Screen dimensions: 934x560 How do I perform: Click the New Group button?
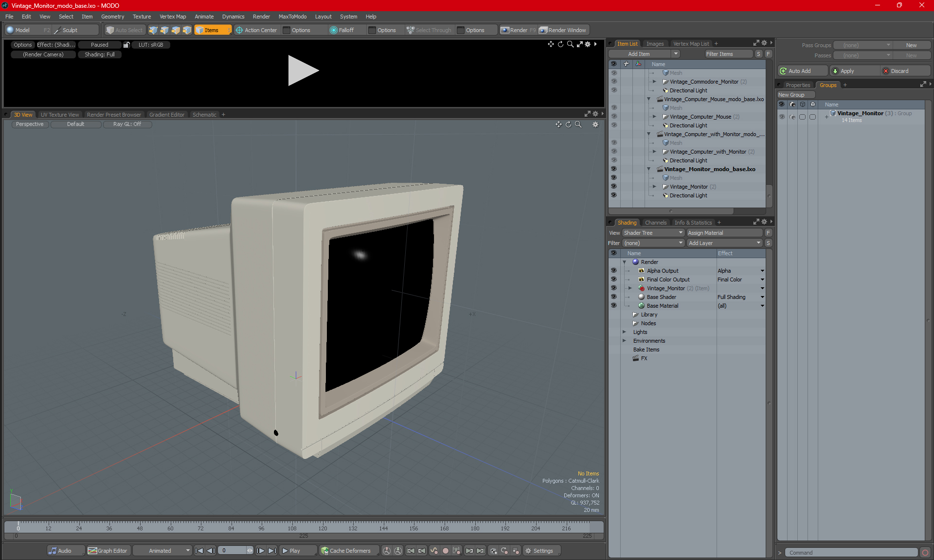[795, 95]
